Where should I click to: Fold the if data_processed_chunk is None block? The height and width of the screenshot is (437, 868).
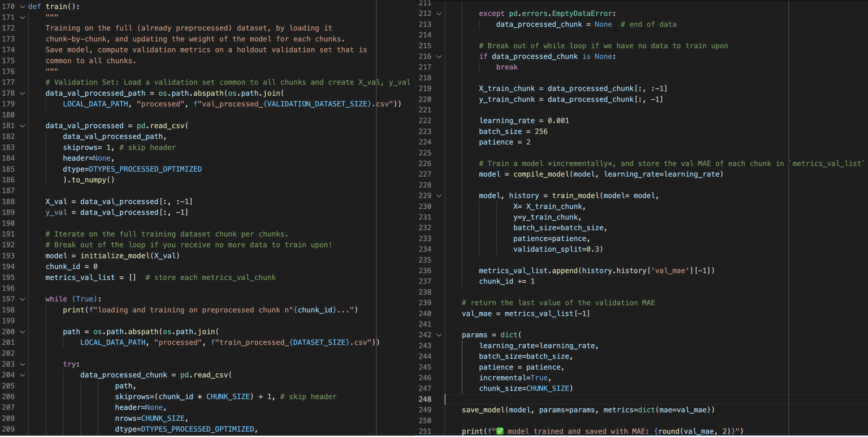point(439,56)
